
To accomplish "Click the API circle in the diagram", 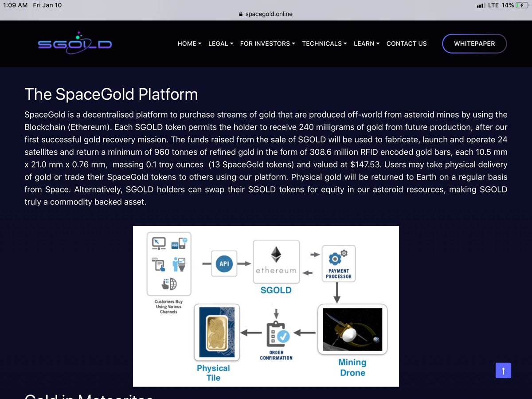I will (224, 264).
